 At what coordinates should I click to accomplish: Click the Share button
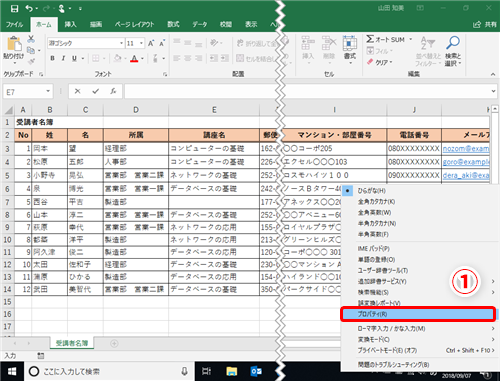click(x=485, y=24)
